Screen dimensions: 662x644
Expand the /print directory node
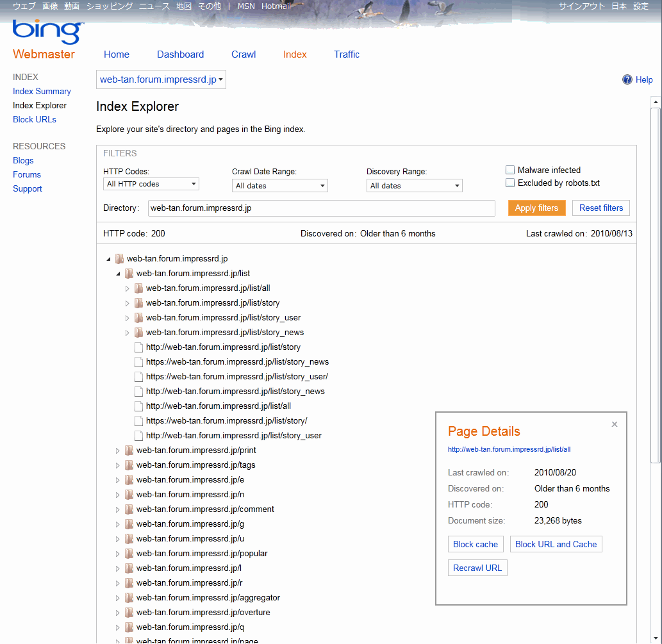pos(118,450)
